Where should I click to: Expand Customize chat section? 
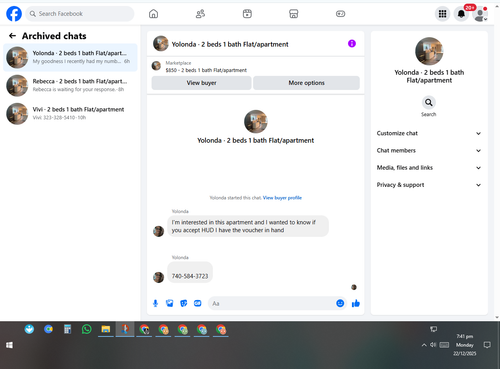pos(429,133)
